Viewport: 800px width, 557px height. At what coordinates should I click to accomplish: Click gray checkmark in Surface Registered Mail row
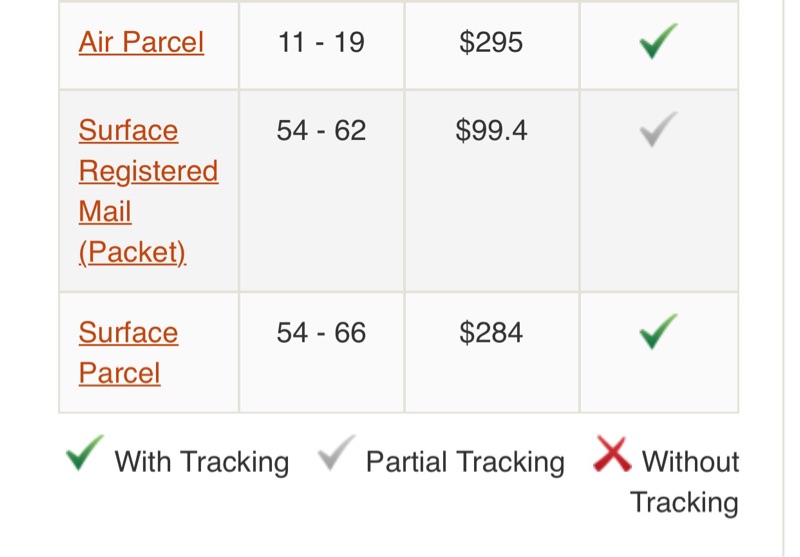coord(658,129)
